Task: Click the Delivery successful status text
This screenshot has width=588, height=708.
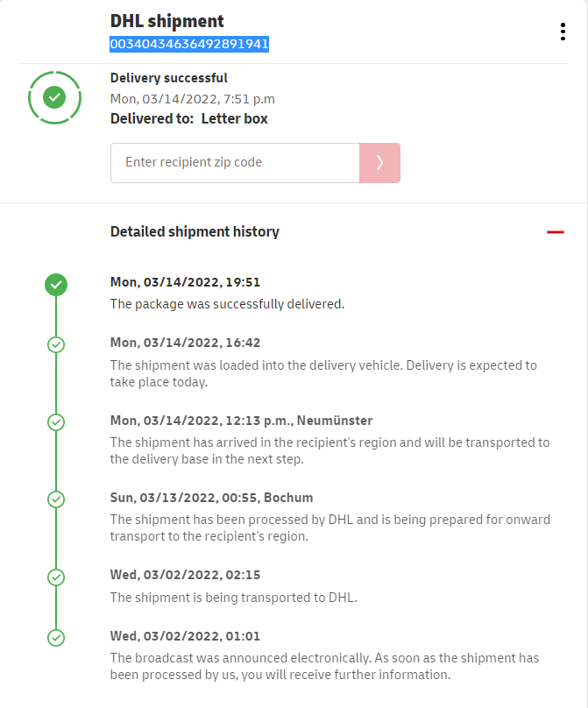Action: (169, 78)
